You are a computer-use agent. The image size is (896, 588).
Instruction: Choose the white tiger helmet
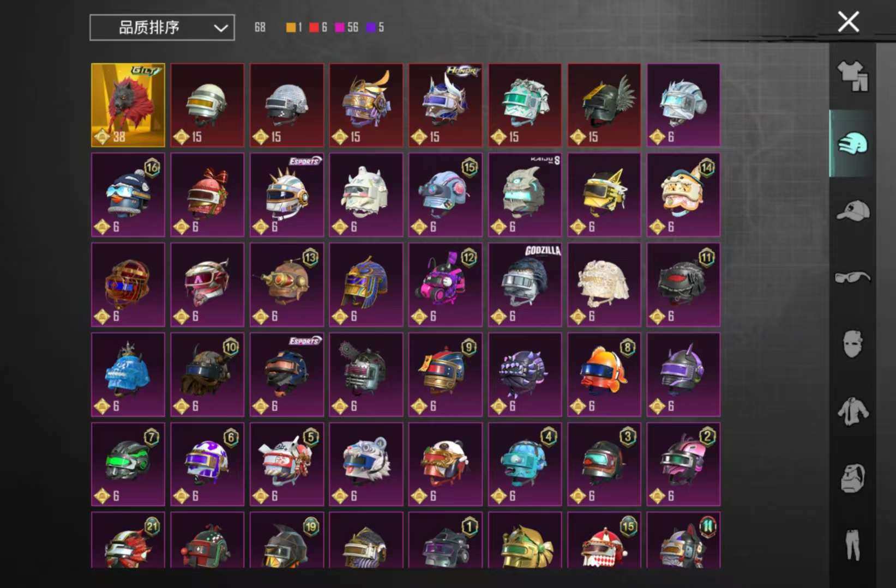click(366, 464)
